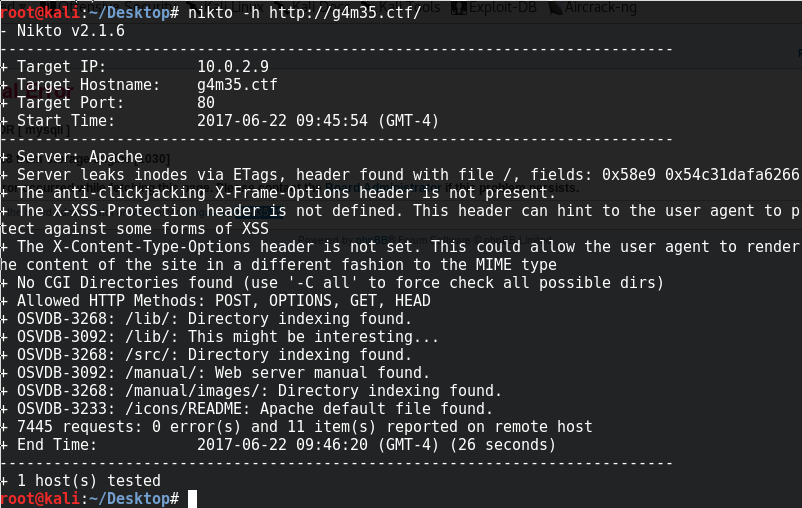The image size is (802, 508).
Task: Click the X-Frame-Options header warning line
Action: click(x=286, y=193)
